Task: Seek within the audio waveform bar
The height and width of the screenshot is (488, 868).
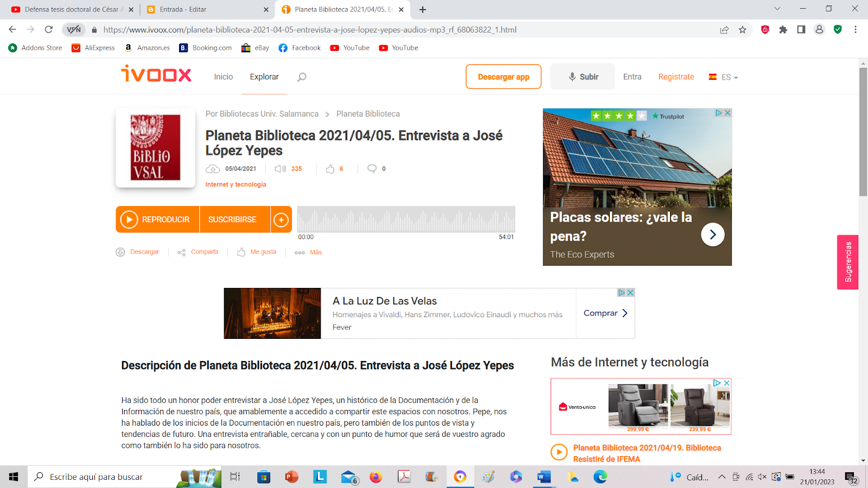Action: (x=406, y=219)
